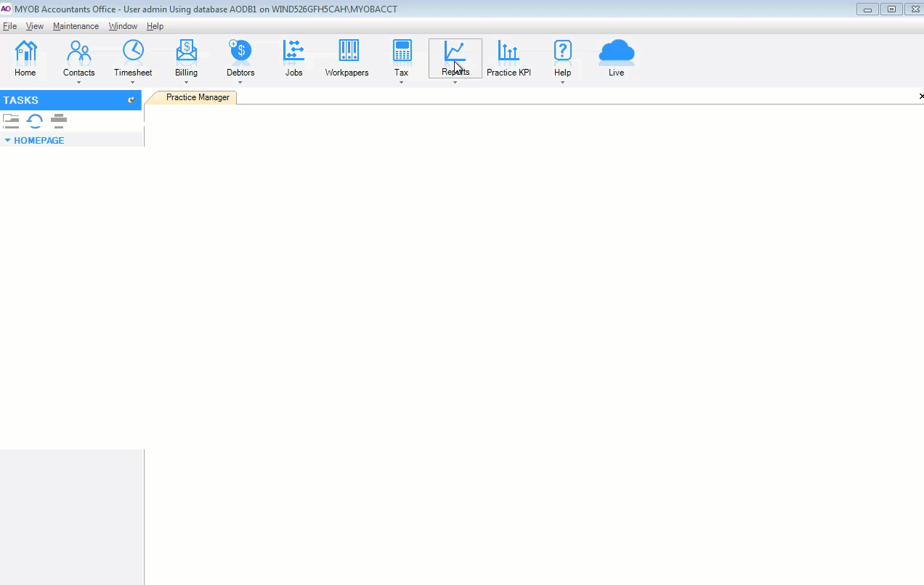Launch Workpapers from the toolbar
924x585 pixels.
(x=347, y=52)
